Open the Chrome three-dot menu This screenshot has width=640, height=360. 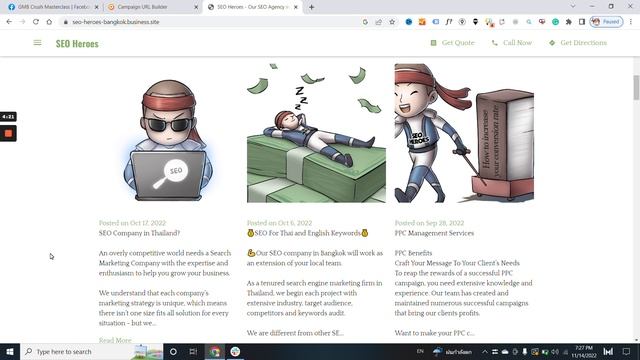(x=631, y=22)
